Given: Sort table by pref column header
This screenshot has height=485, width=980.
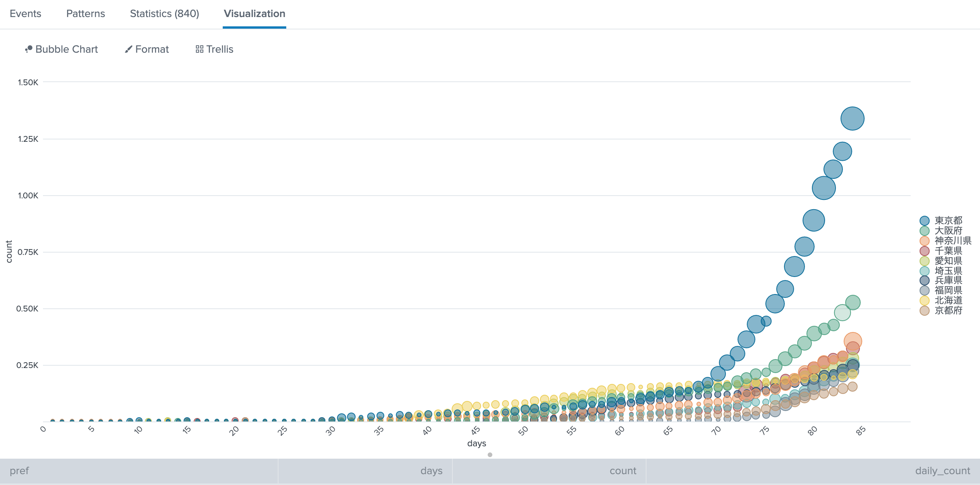Looking at the screenshot, I should [x=19, y=471].
